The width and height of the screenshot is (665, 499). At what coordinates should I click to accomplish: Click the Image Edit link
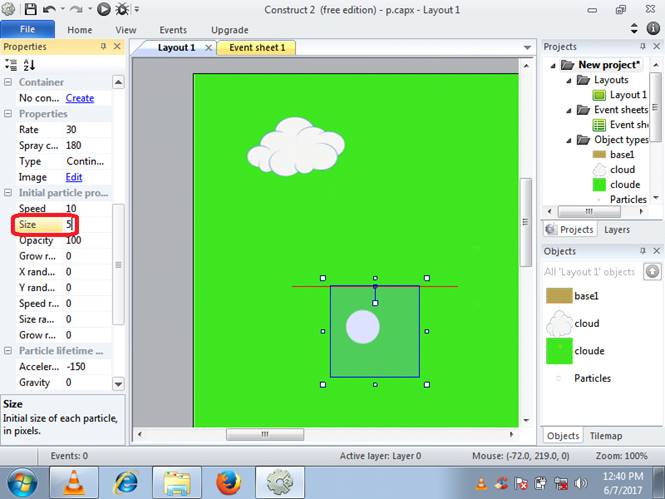(x=74, y=177)
